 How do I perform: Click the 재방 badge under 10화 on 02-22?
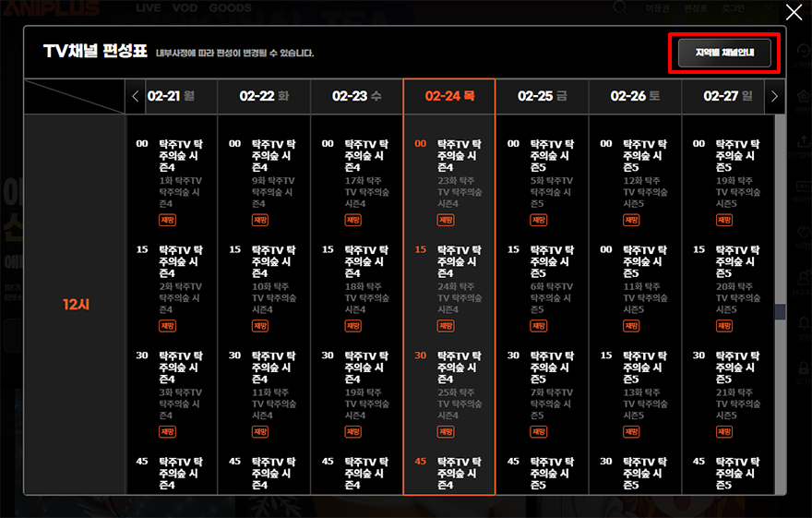coord(260,326)
